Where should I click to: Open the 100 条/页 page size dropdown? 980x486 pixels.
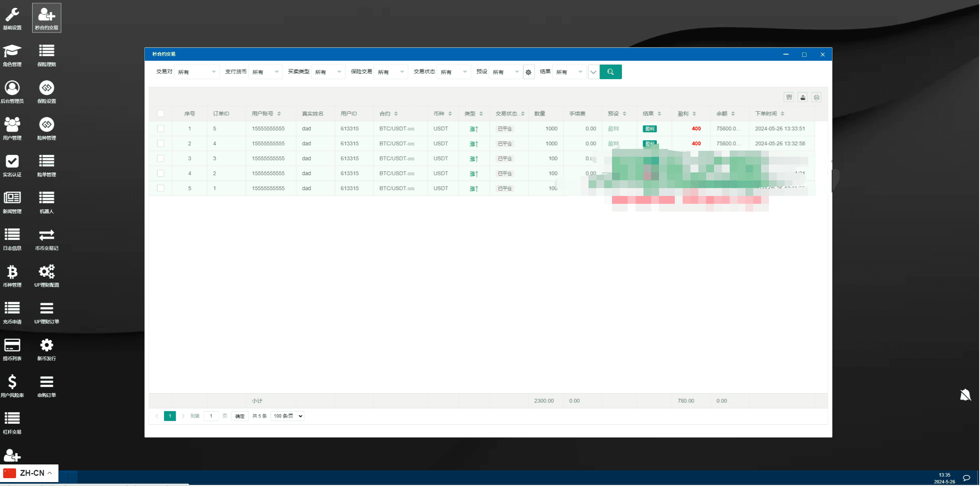[x=288, y=416]
